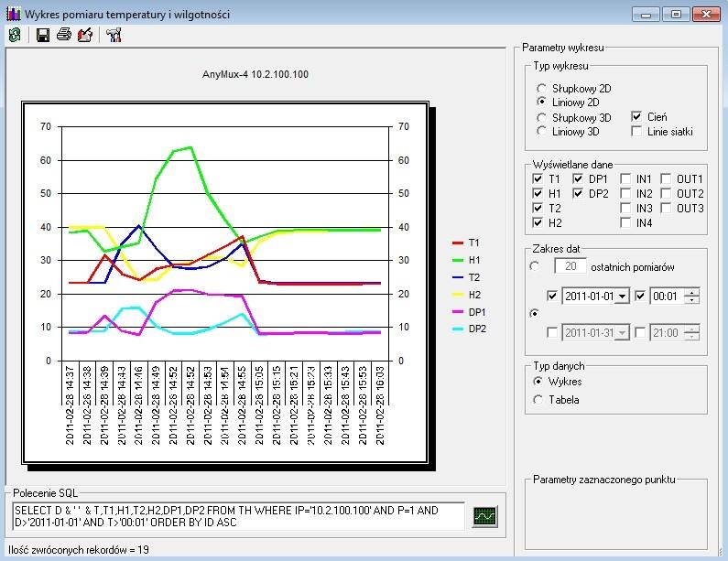Image resolution: width=728 pixels, height=561 pixels.
Task: Enable the IN4 checkbox
Action: (x=625, y=222)
